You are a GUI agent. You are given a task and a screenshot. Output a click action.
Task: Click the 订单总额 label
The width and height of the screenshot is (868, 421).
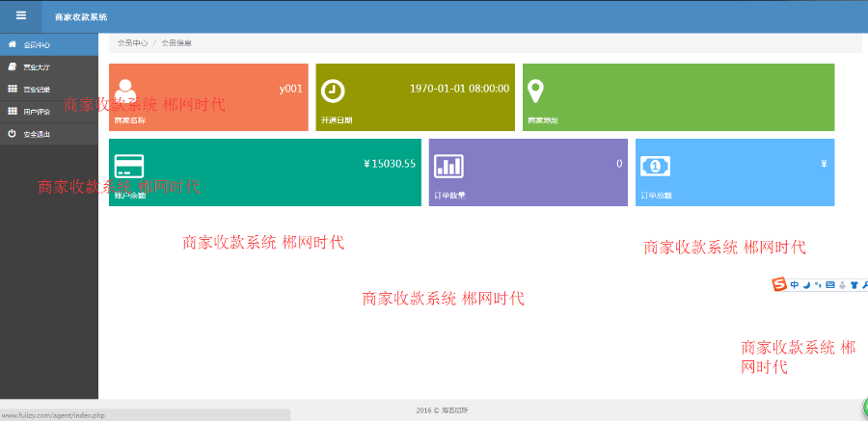pos(657,196)
